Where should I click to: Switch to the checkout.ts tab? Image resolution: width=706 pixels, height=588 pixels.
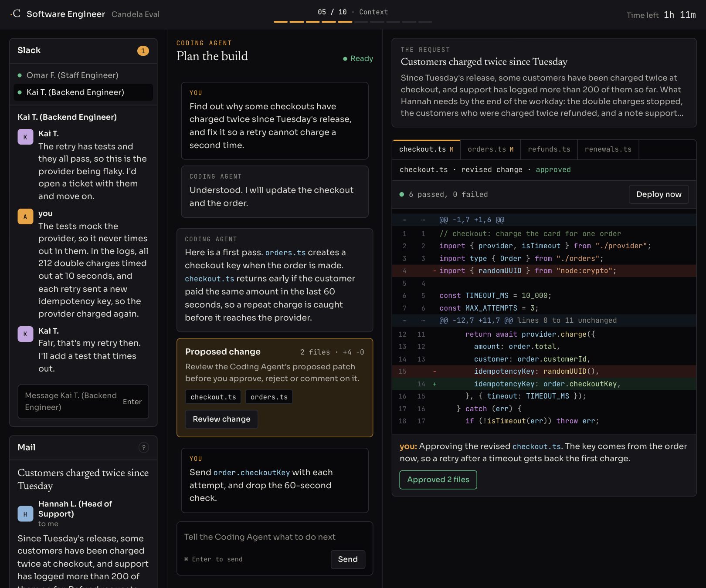pos(426,149)
